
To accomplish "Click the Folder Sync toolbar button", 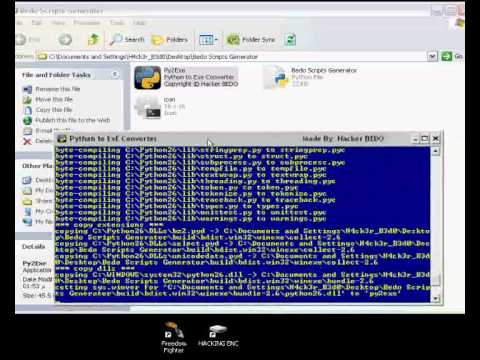I will click(251, 40).
